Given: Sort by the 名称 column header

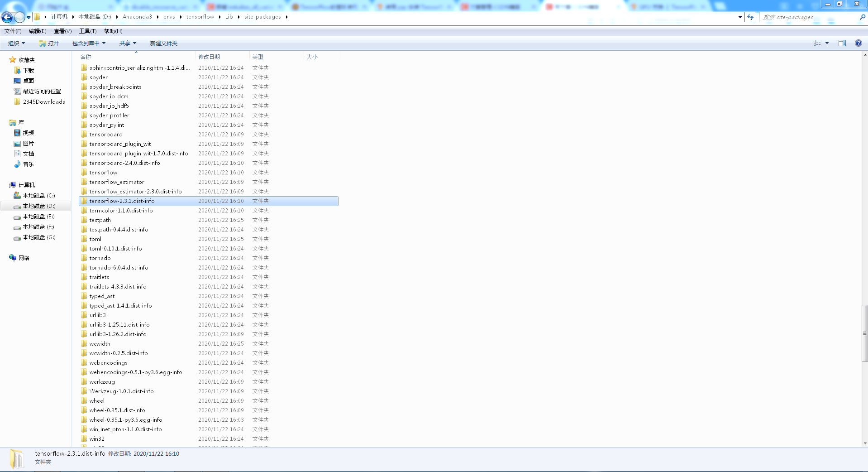Looking at the screenshot, I should pyautogui.click(x=137, y=57).
